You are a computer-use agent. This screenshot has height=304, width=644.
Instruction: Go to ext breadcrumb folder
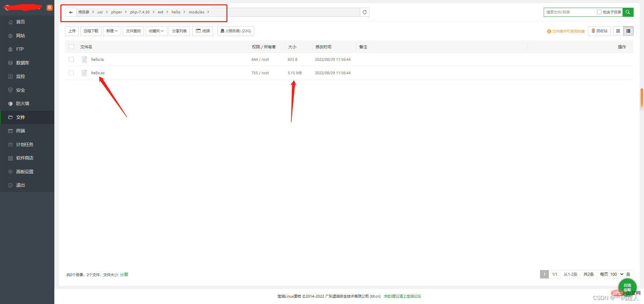(x=161, y=12)
